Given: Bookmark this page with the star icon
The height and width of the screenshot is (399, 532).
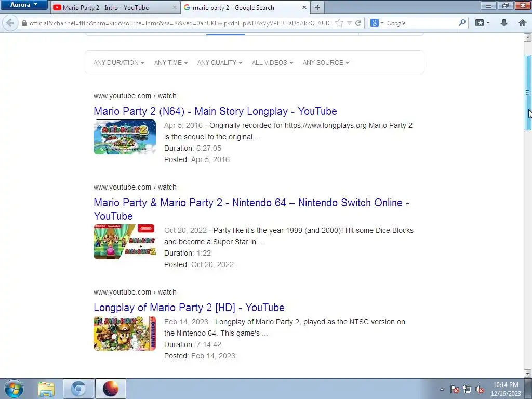Looking at the screenshot, I should coord(339,23).
